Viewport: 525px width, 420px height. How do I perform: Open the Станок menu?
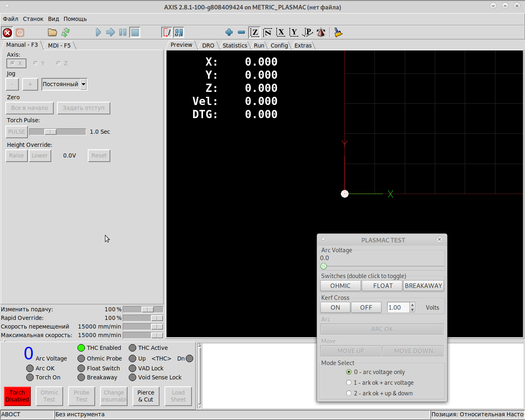[33, 19]
